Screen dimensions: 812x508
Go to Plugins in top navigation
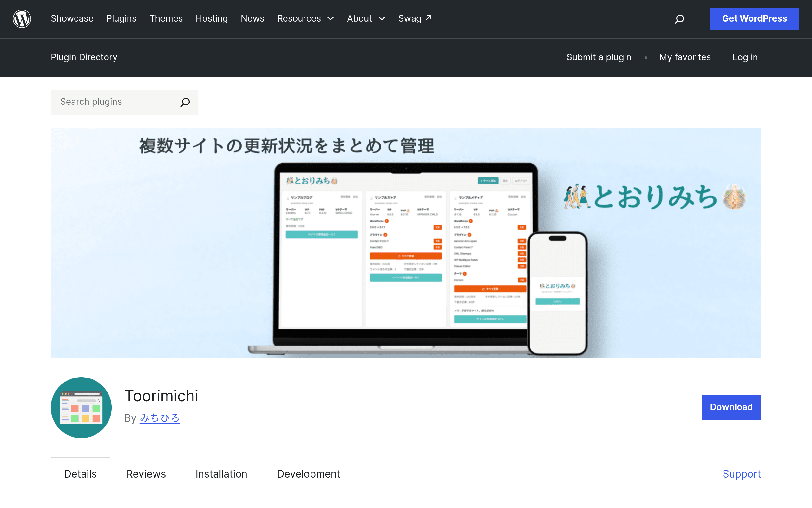pyautogui.click(x=121, y=18)
